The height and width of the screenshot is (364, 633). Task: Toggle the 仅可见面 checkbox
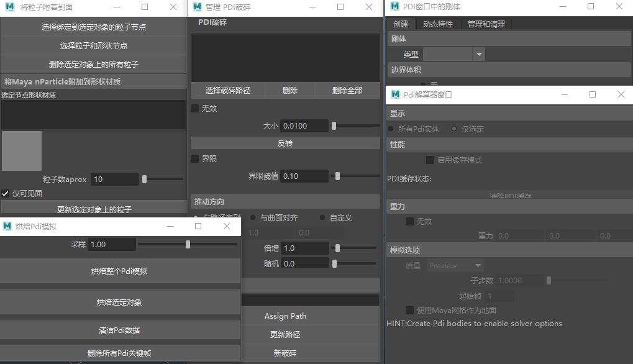click(x=6, y=193)
